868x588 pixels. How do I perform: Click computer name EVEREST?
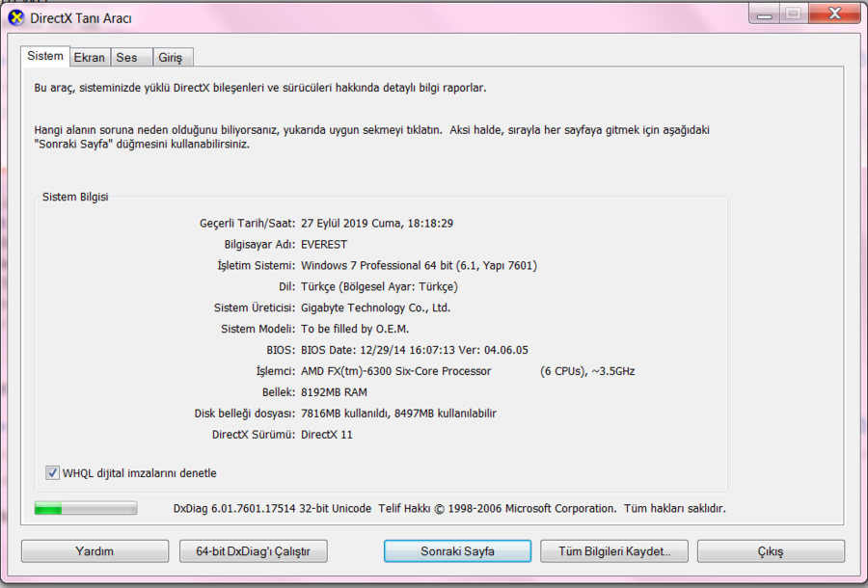pyautogui.click(x=324, y=245)
